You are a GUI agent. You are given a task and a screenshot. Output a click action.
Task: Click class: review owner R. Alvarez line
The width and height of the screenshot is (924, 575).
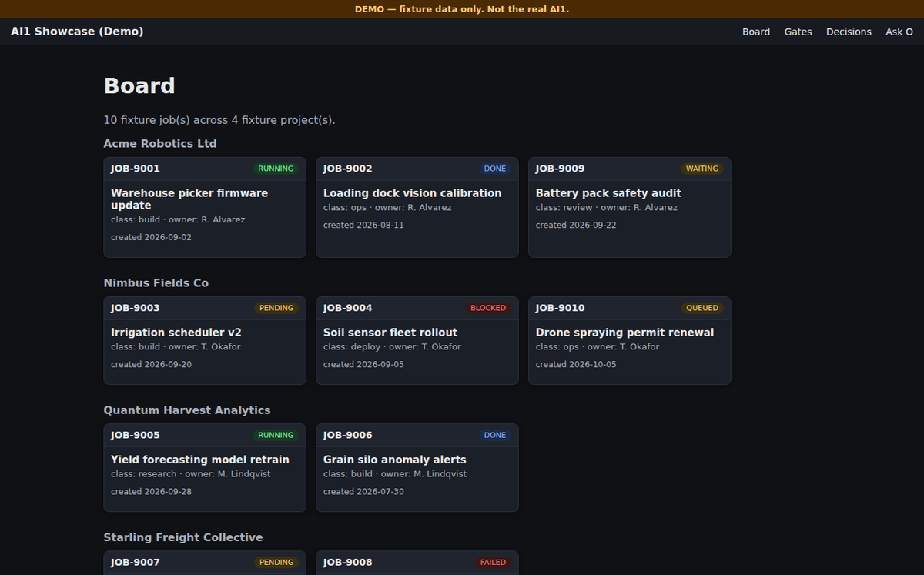pyautogui.click(x=607, y=207)
